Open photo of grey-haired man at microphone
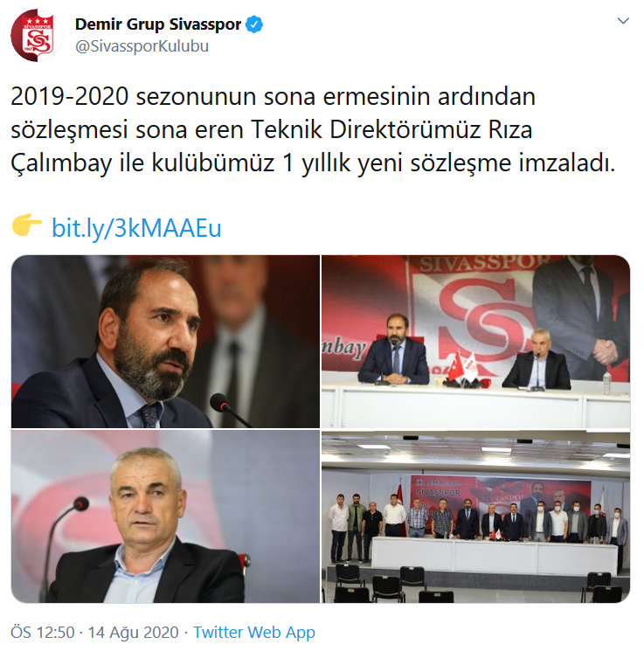Viewport: 644px width, 651px height. (x=165, y=516)
